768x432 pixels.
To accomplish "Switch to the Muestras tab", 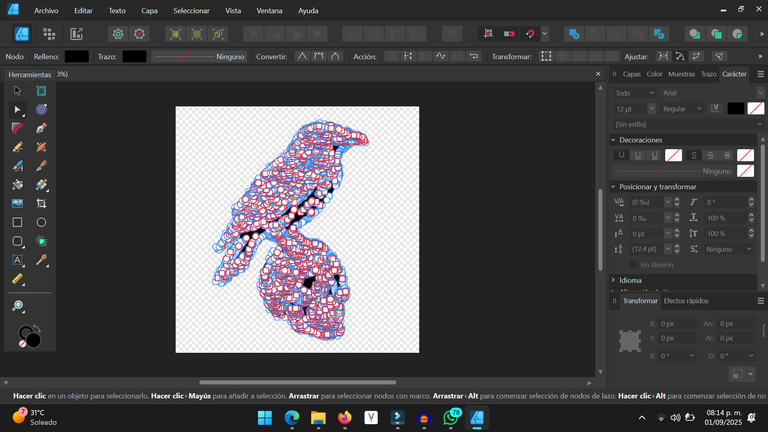I will click(x=681, y=74).
